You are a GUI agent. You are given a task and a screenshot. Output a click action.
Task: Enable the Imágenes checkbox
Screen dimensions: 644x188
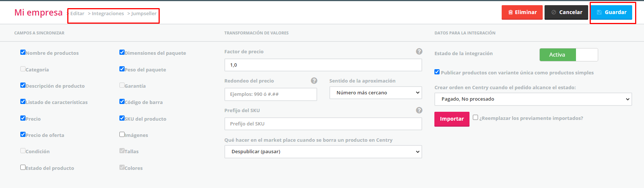(x=122, y=134)
